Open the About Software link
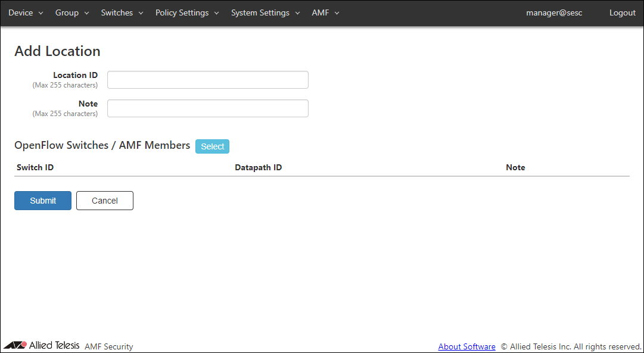 click(x=466, y=346)
